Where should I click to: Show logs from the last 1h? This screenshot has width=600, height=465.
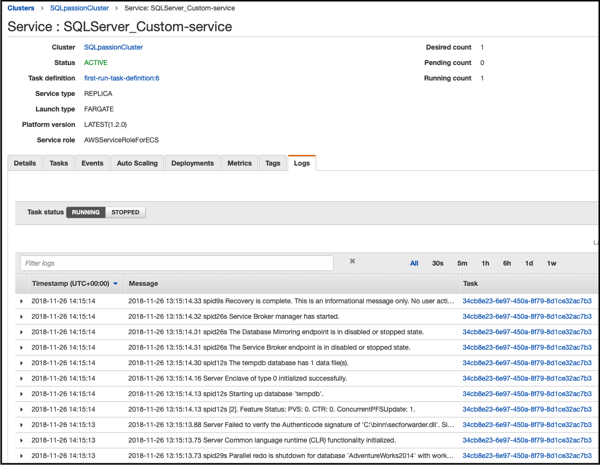tap(485, 263)
